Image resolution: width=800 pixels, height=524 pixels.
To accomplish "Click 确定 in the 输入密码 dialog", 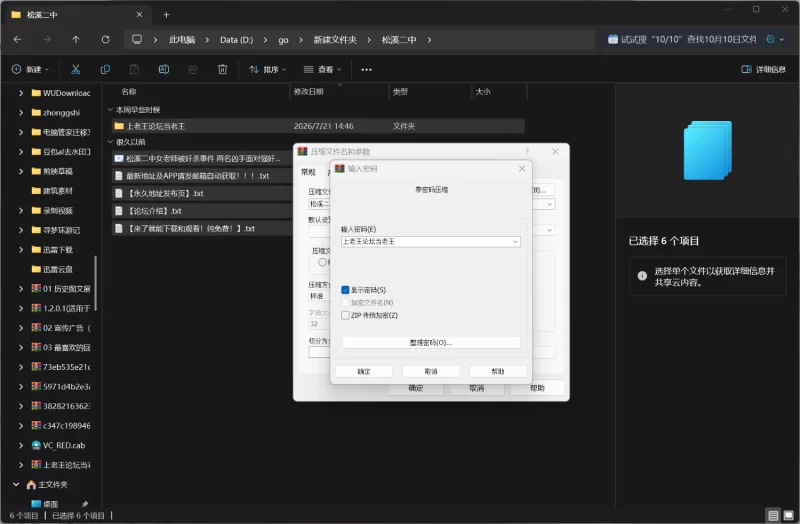I will click(x=364, y=371).
